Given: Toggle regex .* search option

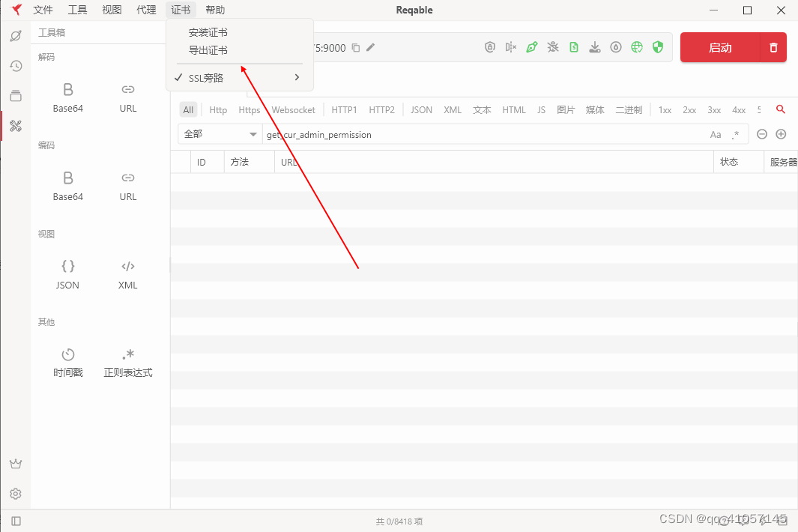Looking at the screenshot, I should pyautogui.click(x=735, y=135).
